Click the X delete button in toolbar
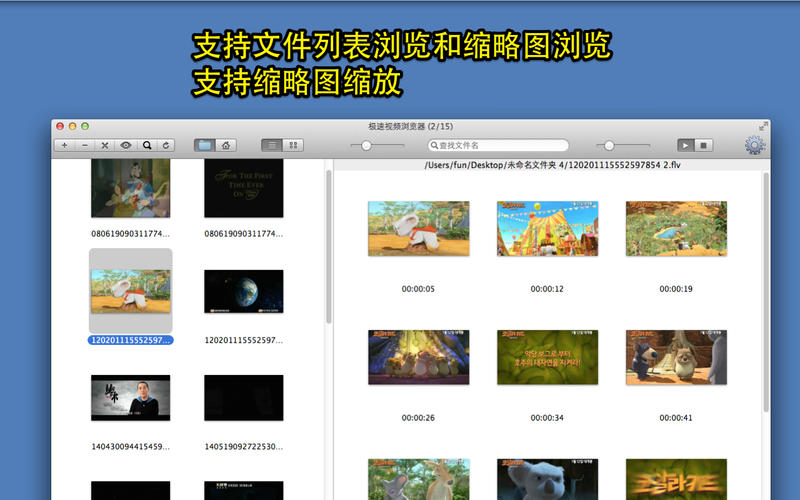Image resolution: width=800 pixels, height=500 pixels. pyautogui.click(x=105, y=145)
